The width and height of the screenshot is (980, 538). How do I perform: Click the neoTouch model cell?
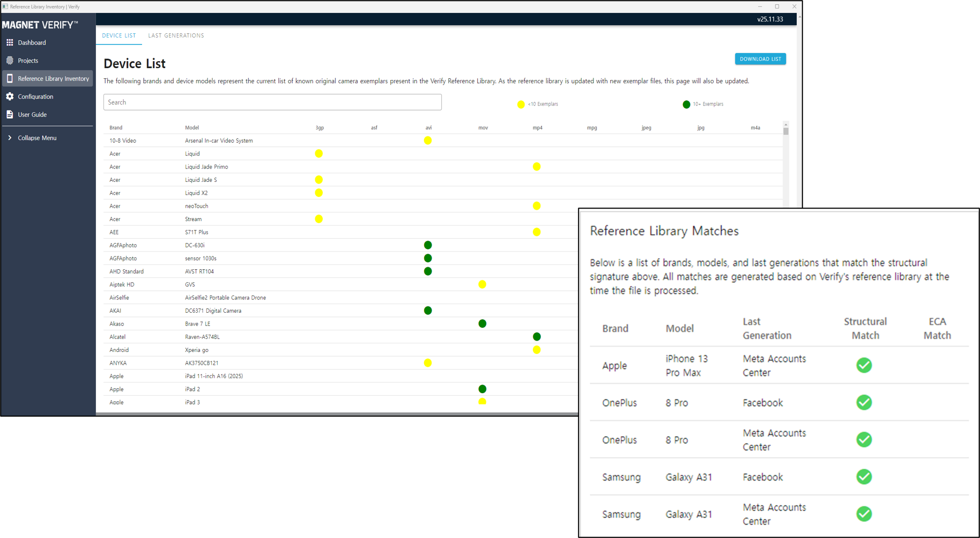click(x=197, y=206)
